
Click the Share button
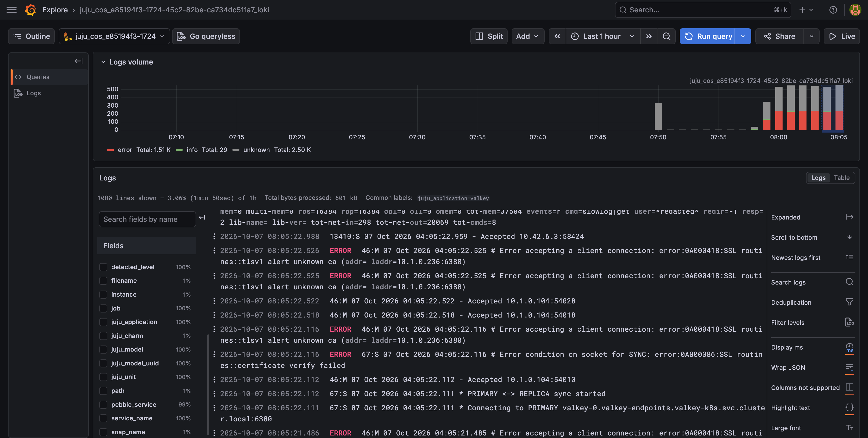[x=779, y=36]
